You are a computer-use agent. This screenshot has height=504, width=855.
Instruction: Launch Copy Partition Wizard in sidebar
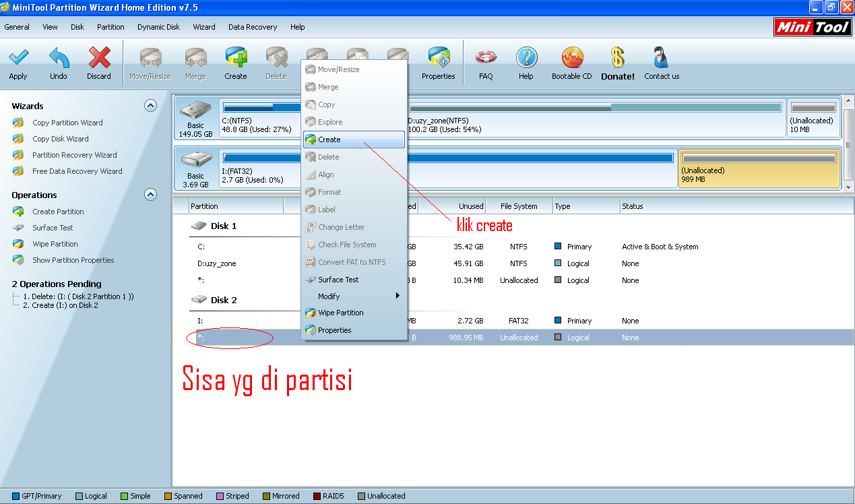click(x=67, y=123)
